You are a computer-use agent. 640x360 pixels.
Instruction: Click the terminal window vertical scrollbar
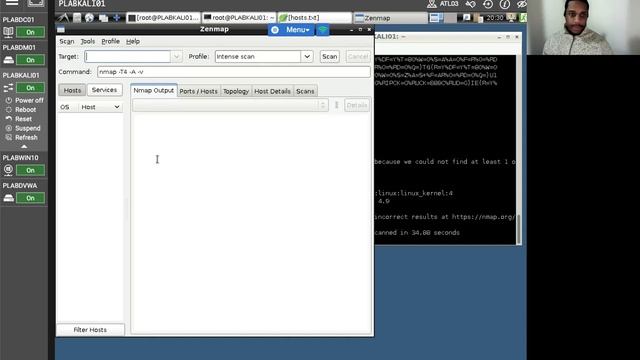[x=519, y=229]
